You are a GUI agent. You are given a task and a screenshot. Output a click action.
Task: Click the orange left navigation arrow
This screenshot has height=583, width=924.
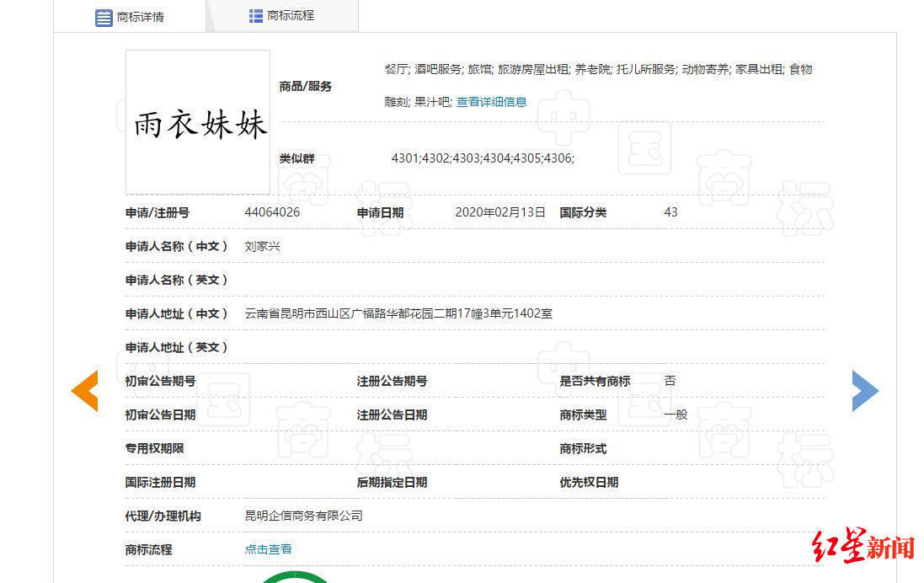(x=84, y=391)
